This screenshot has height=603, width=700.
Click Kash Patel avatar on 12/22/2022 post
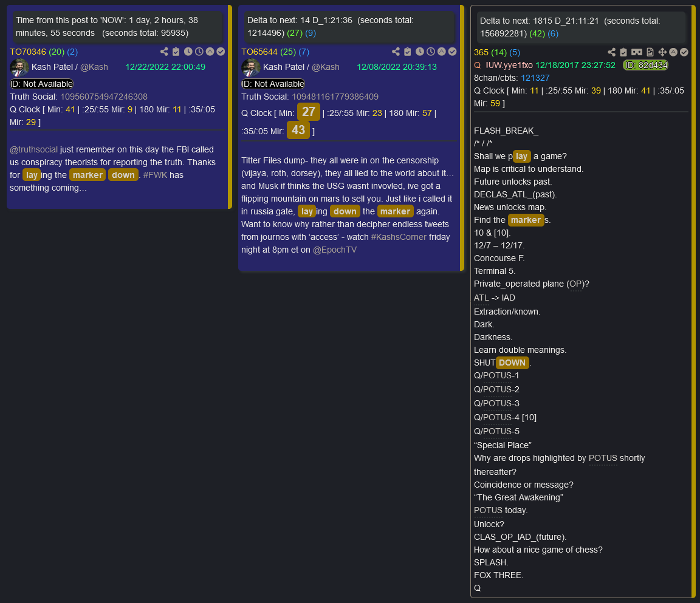[19, 67]
